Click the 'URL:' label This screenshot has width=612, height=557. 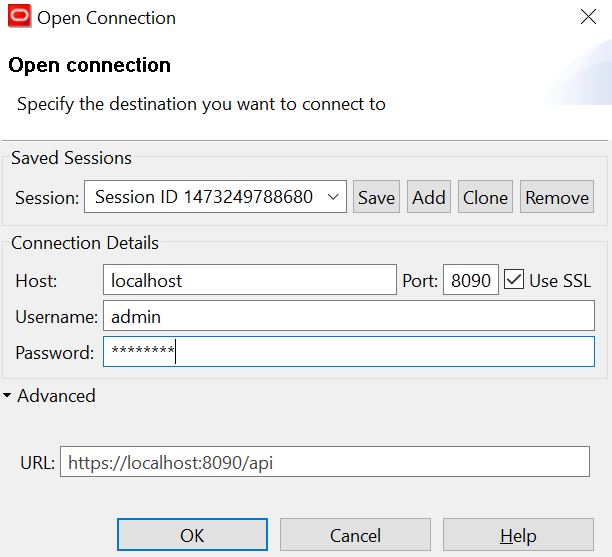pyautogui.click(x=37, y=463)
